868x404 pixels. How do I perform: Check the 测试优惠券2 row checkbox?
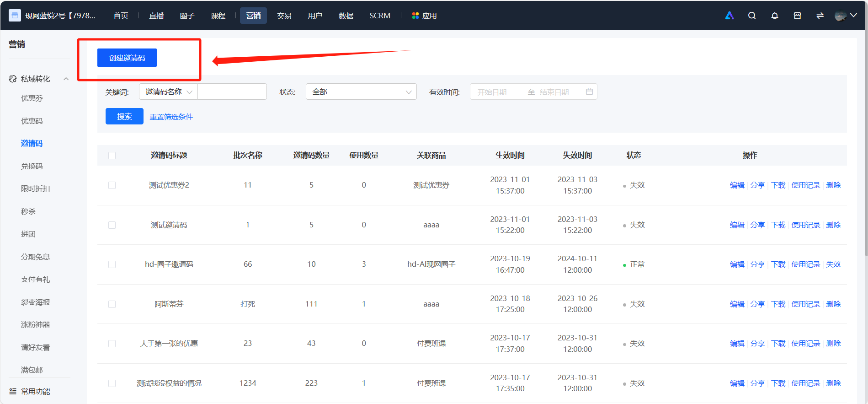coord(112,185)
